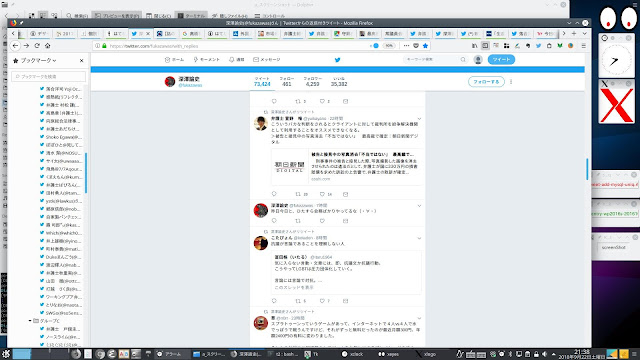Click the search magnifier icon on Twitter
The width and height of the screenshot is (640, 360).
coord(463,60)
